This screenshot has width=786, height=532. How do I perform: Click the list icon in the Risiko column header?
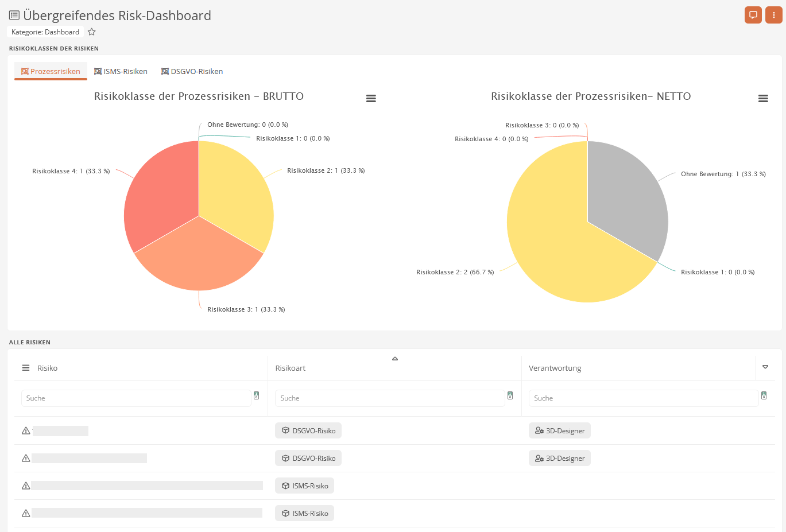[x=25, y=368]
